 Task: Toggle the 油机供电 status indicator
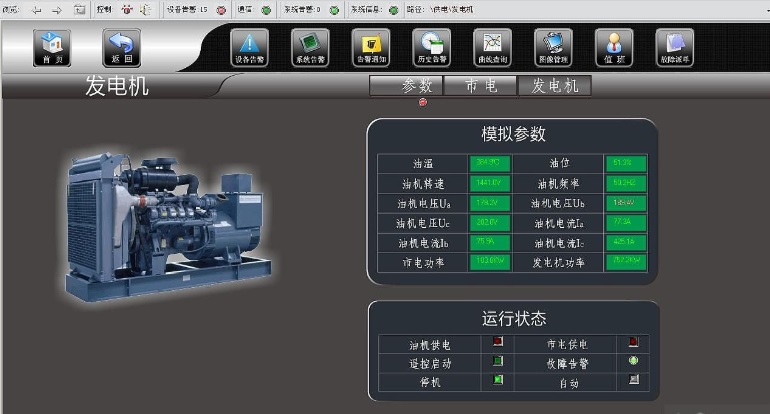(498, 343)
